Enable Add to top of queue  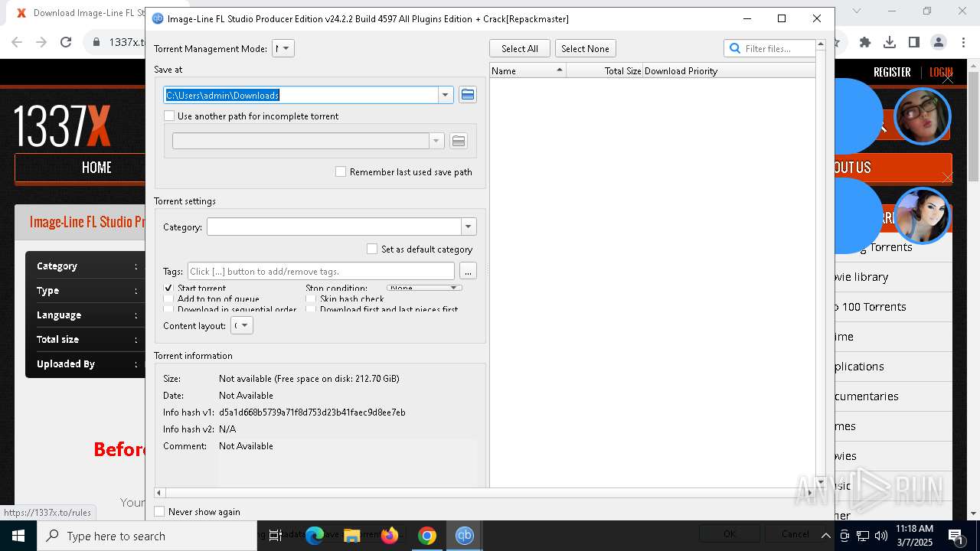click(x=168, y=298)
